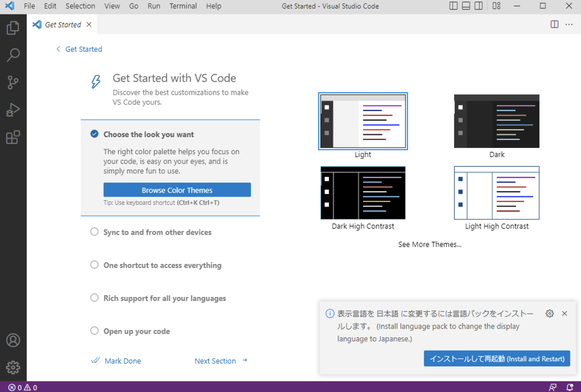The height and width of the screenshot is (392, 581).
Task: Open the View menu
Action: click(x=112, y=6)
